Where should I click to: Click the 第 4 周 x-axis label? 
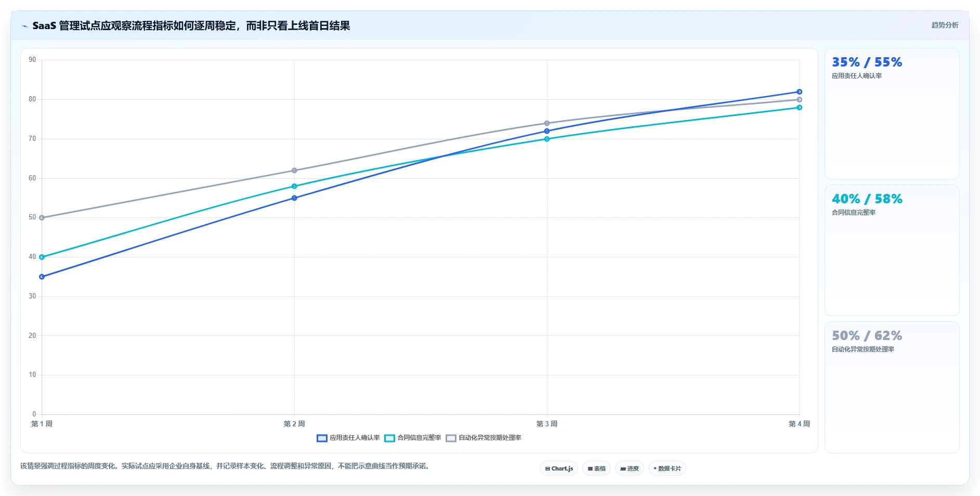click(799, 424)
